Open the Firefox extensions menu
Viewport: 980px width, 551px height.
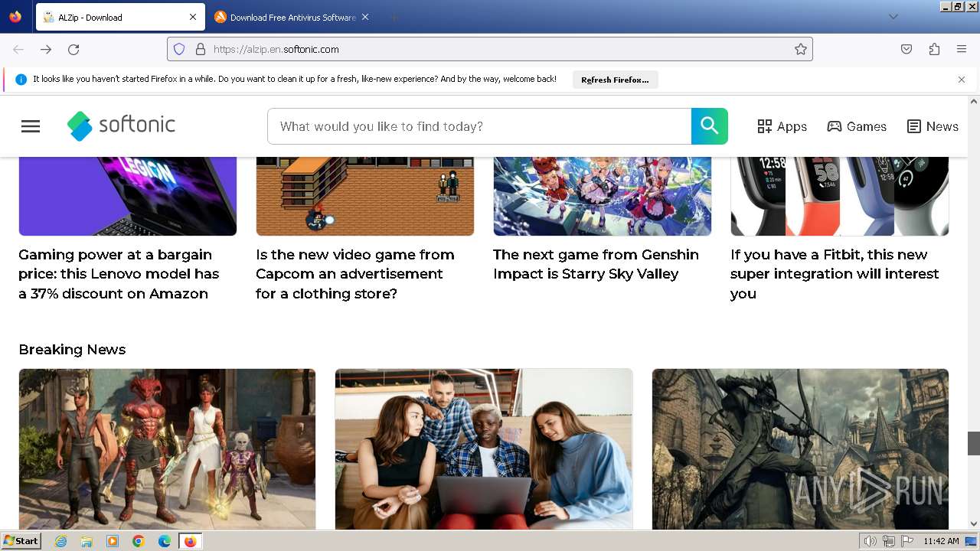coord(934,49)
